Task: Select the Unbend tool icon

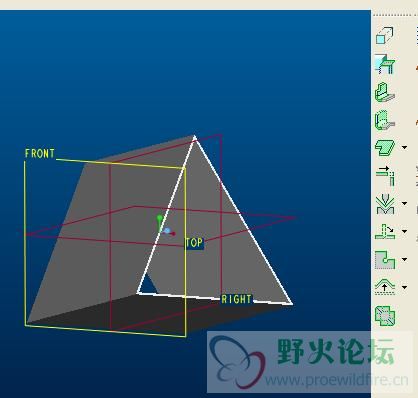Action: click(x=385, y=232)
